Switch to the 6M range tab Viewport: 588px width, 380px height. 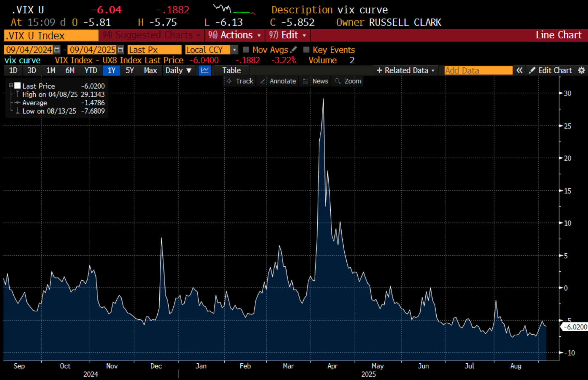[70, 70]
